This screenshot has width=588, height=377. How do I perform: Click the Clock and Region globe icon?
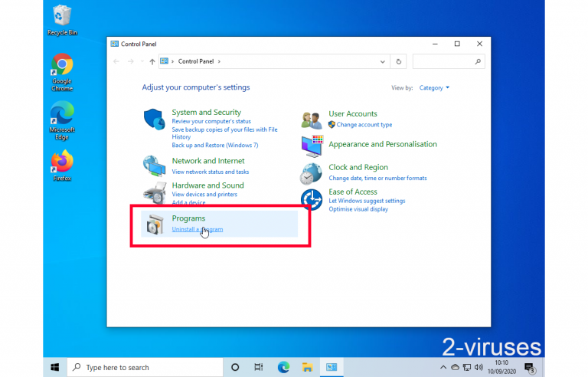point(311,173)
